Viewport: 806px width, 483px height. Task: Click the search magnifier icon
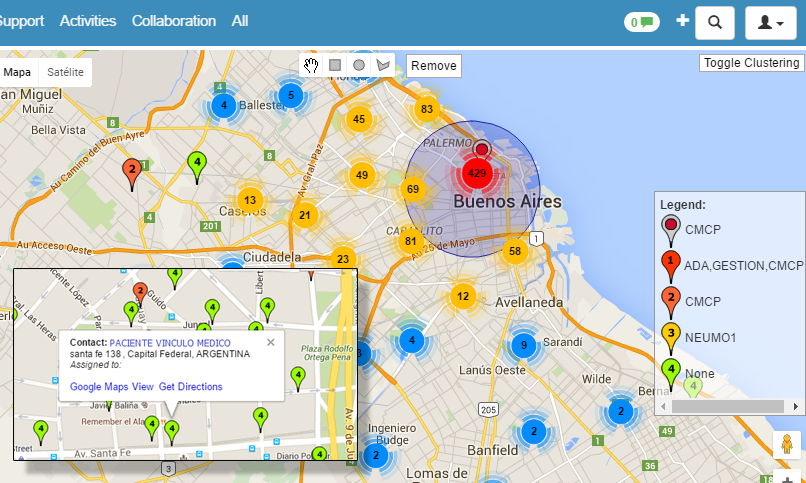(x=715, y=22)
